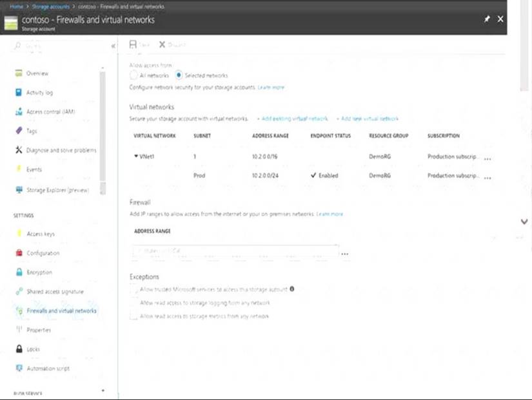Pin the blade using the pin icon
The width and height of the screenshot is (532, 400).
(487, 19)
